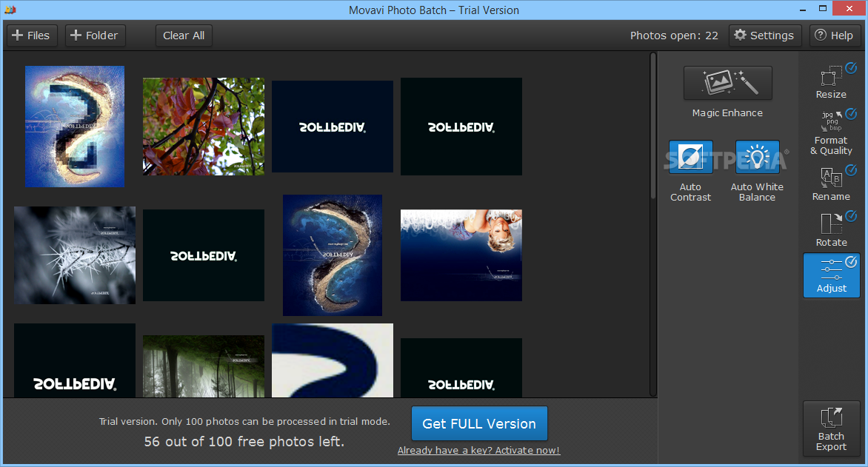The image size is (868, 467).
Task: Select the Adjust tab
Action: (x=831, y=275)
